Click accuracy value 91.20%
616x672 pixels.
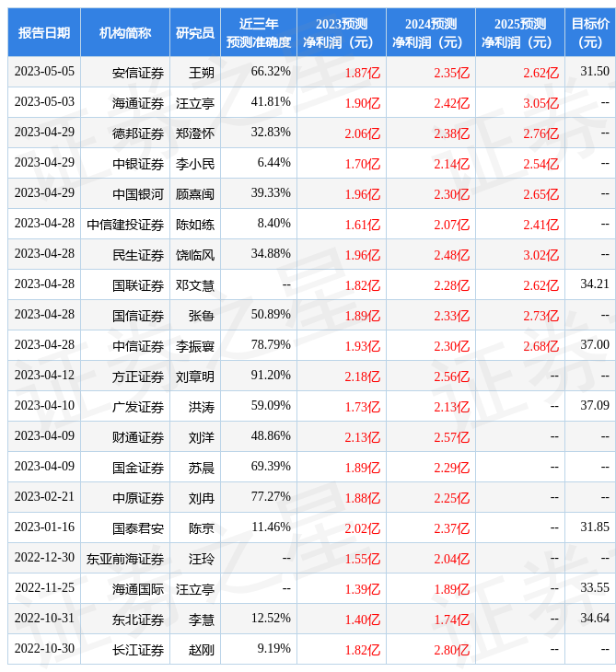pos(271,376)
